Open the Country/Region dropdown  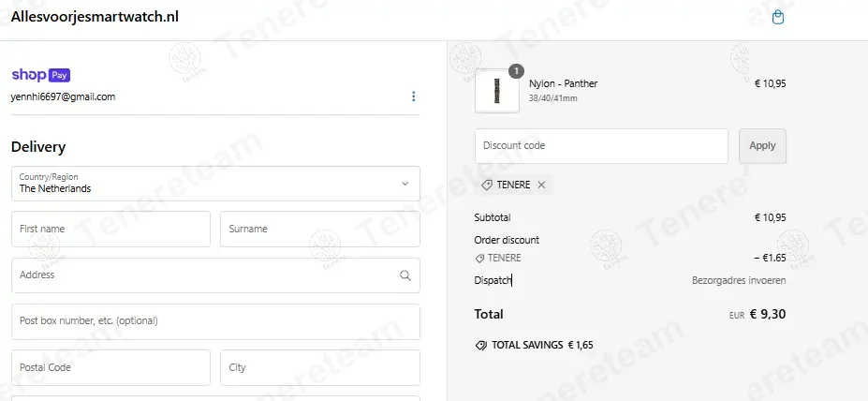(x=215, y=184)
